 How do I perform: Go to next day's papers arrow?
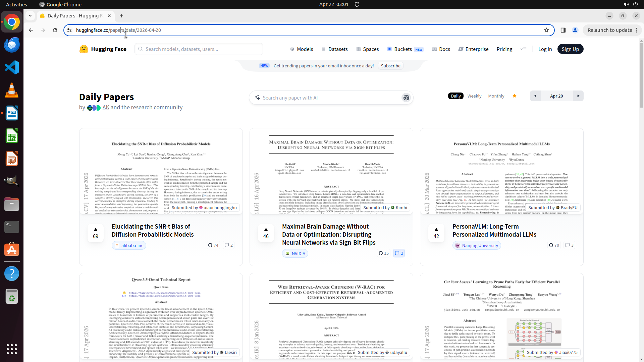pos(578,96)
